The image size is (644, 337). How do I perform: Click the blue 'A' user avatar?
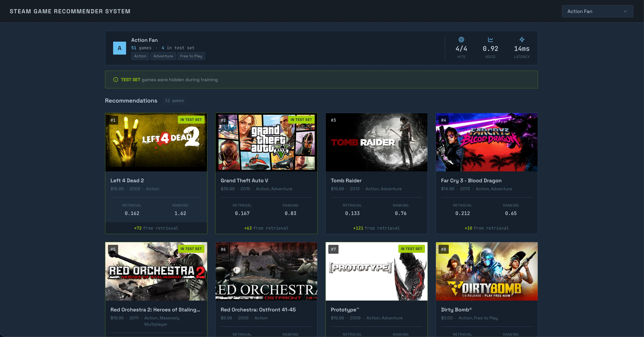pos(119,48)
